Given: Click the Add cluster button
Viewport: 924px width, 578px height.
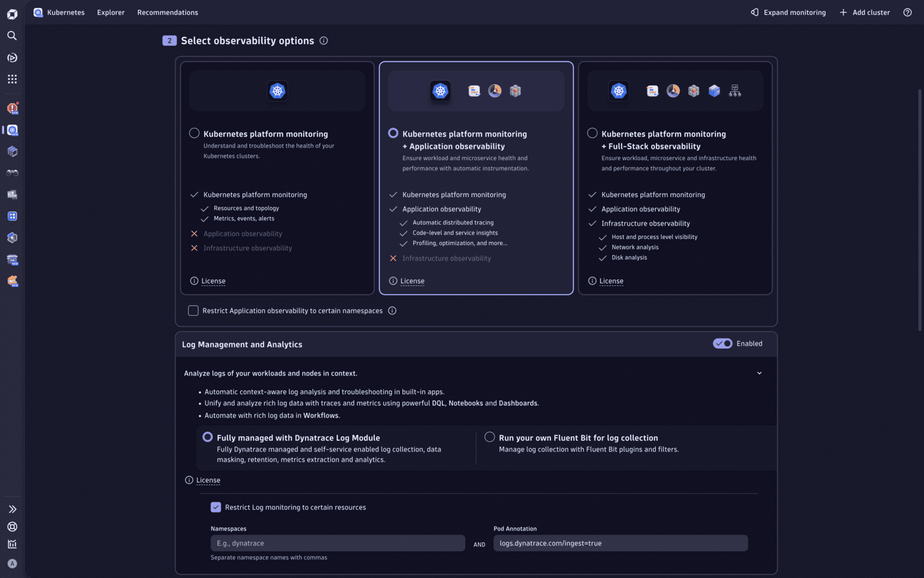Looking at the screenshot, I should tap(865, 12).
